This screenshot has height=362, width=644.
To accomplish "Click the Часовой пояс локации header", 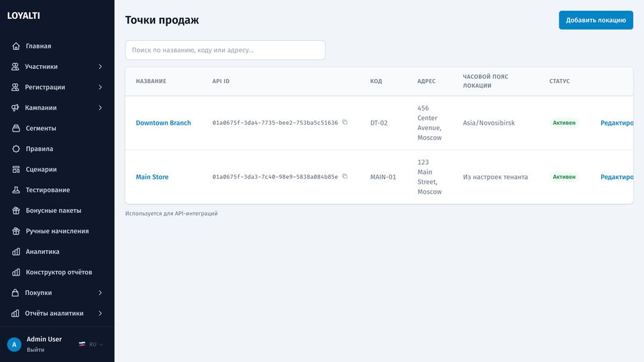I will [x=486, y=81].
